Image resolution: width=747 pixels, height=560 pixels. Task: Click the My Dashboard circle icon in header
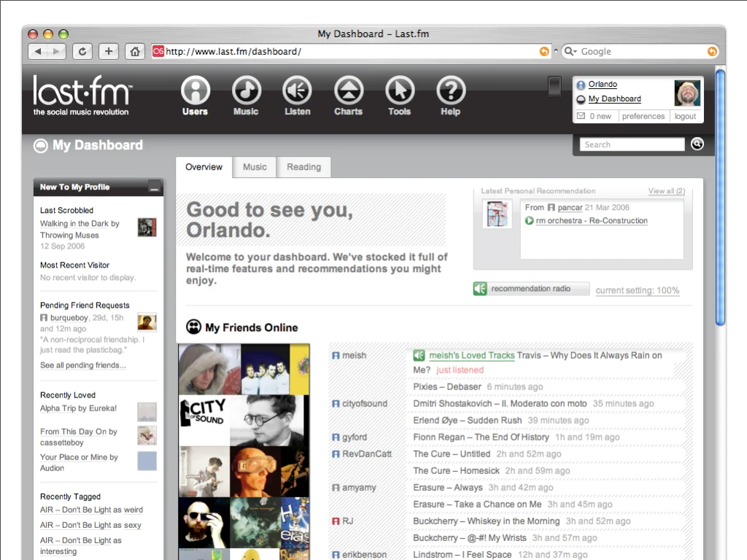41,145
